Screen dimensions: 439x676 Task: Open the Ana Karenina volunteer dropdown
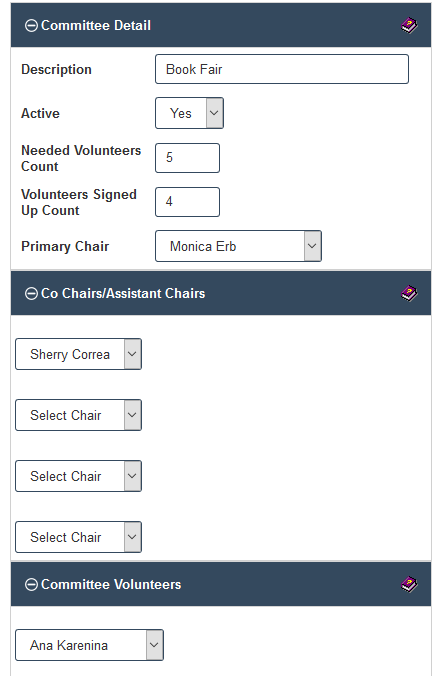click(x=89, y=645)
